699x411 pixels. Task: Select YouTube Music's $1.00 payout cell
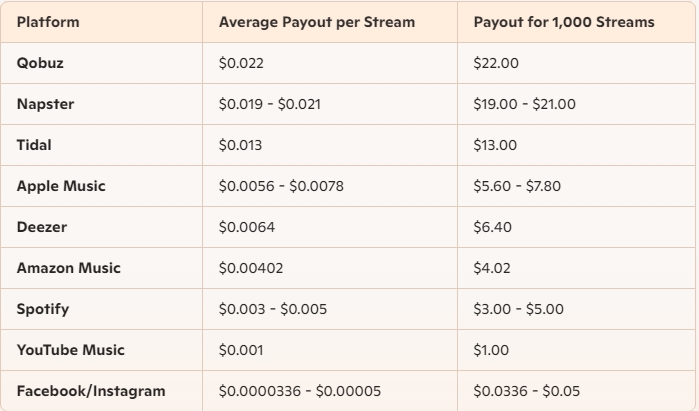click(x=491, y=350)
